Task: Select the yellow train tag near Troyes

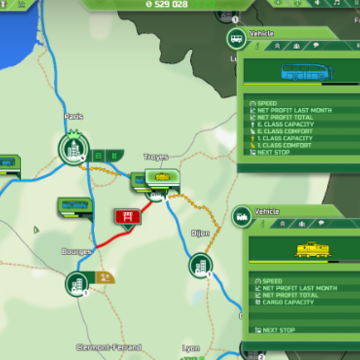Action: click(162, 177)
